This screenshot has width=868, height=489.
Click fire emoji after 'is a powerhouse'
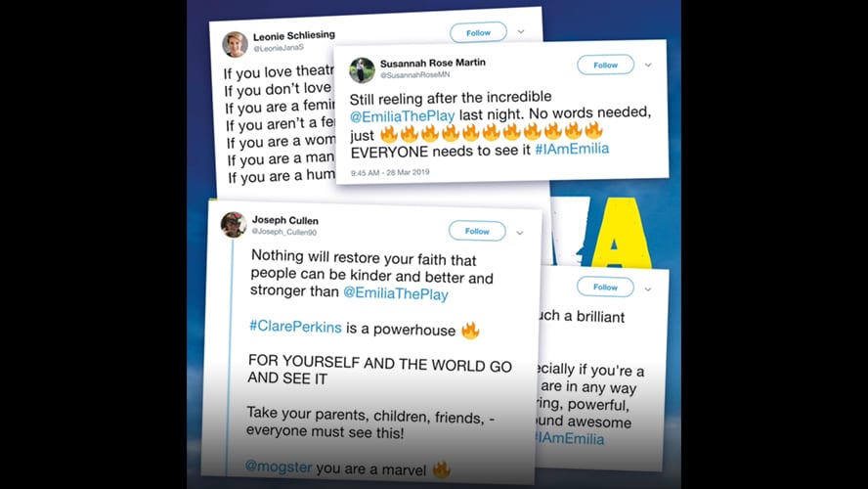[470, 331]
